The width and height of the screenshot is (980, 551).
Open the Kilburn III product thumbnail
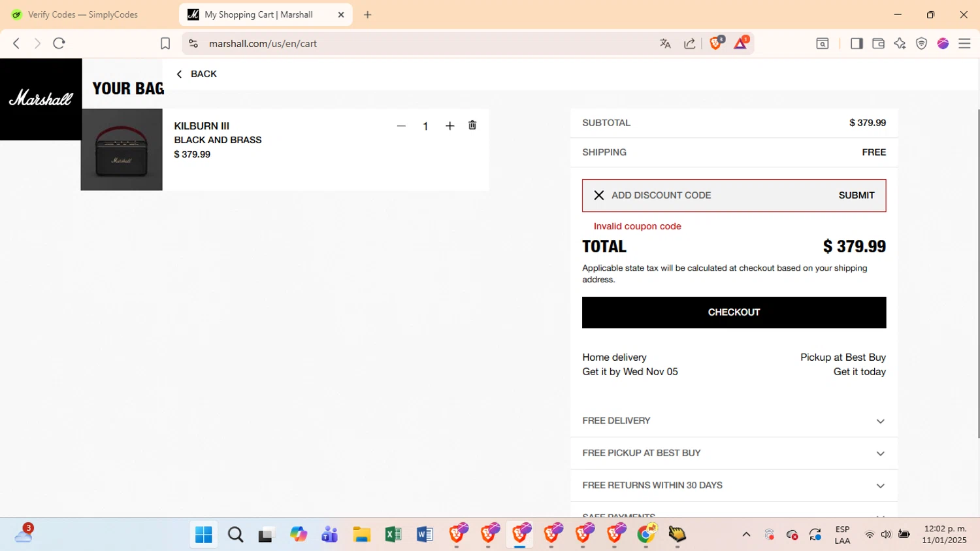click(x=122, y=150)
